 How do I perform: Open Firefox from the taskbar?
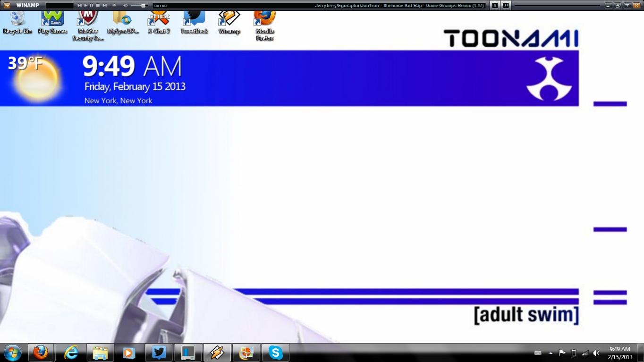[x=41, y=353]
